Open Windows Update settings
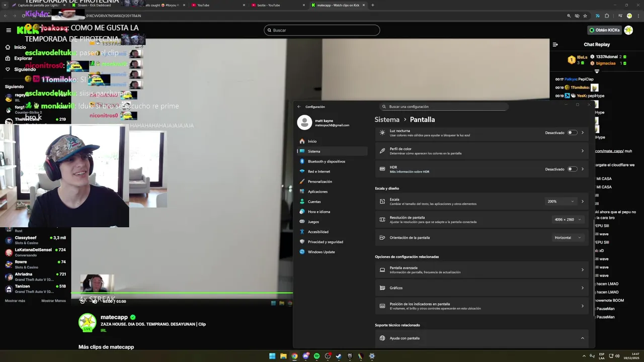 [332, 252]
